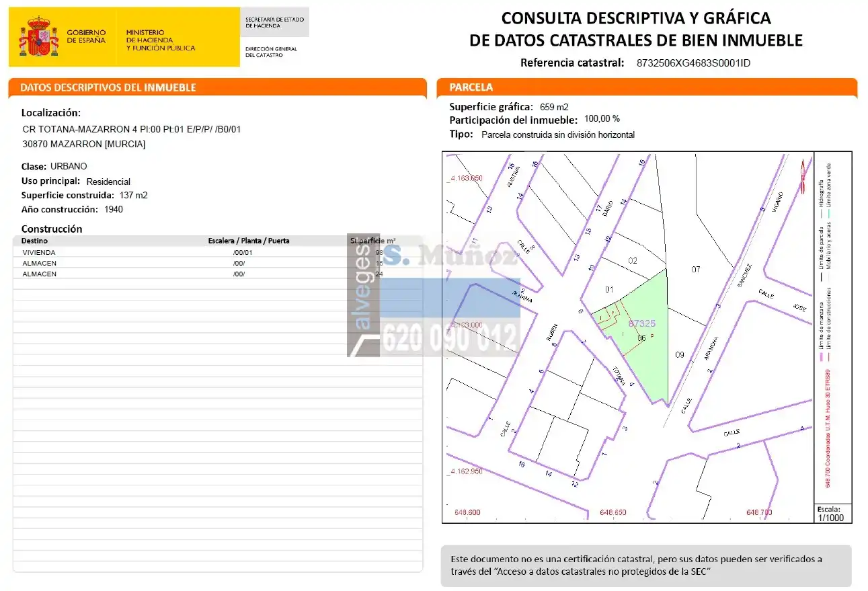Select the class value 'URBANO'
868x591 pixels.
pos(69,166)
